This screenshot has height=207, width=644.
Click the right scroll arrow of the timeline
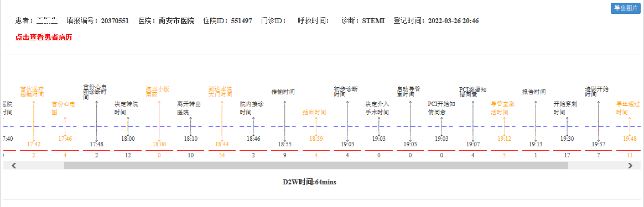(630, 166)
